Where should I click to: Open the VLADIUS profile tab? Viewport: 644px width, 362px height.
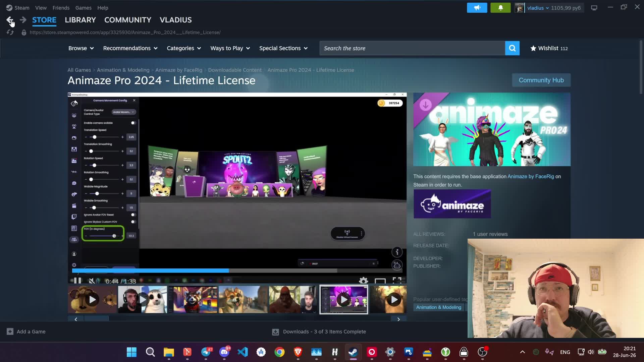pos(176,20)
